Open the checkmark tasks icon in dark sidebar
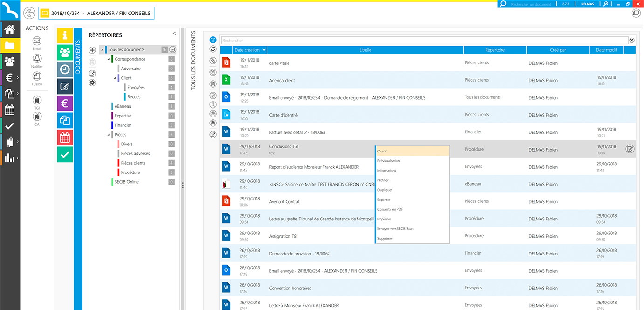The image size is (644, 310). [x=10, y=126]
